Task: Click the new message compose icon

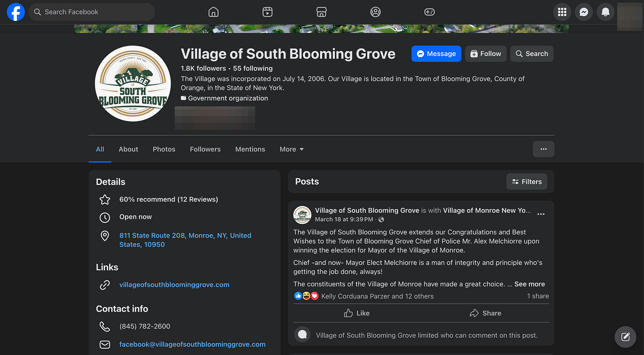Action: (x=625, y=337)
